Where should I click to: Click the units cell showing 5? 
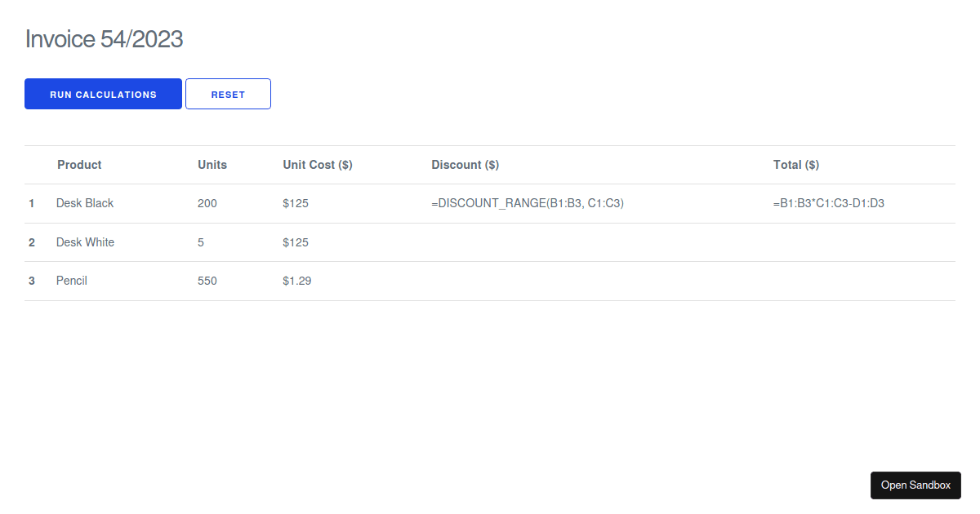(201, 242)
